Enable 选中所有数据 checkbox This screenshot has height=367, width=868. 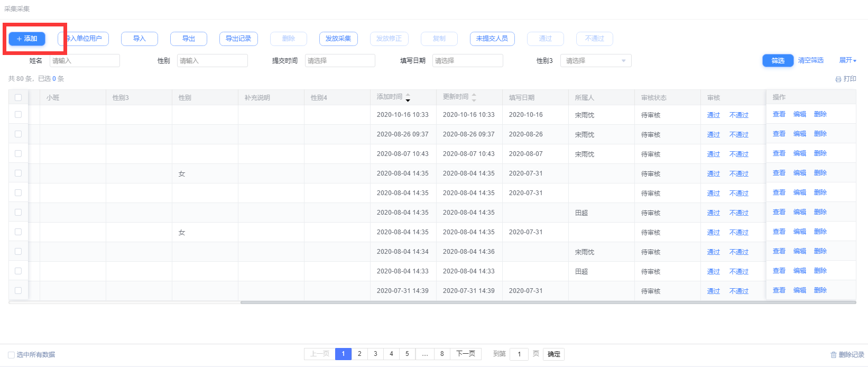pos(12,355)
